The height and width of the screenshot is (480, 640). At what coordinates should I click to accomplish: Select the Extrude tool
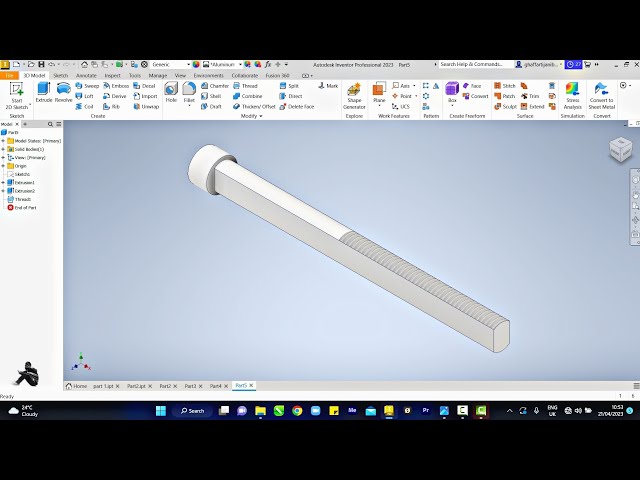click(x=44, y=92)
